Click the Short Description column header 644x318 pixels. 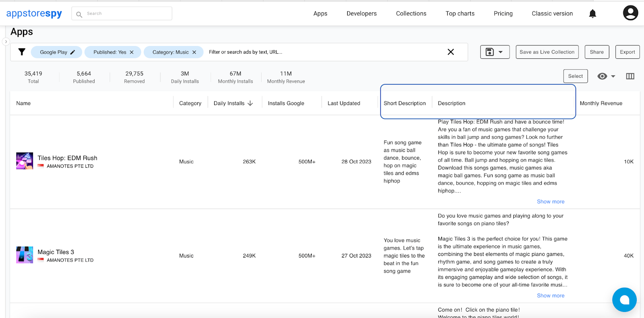(405, 103)
